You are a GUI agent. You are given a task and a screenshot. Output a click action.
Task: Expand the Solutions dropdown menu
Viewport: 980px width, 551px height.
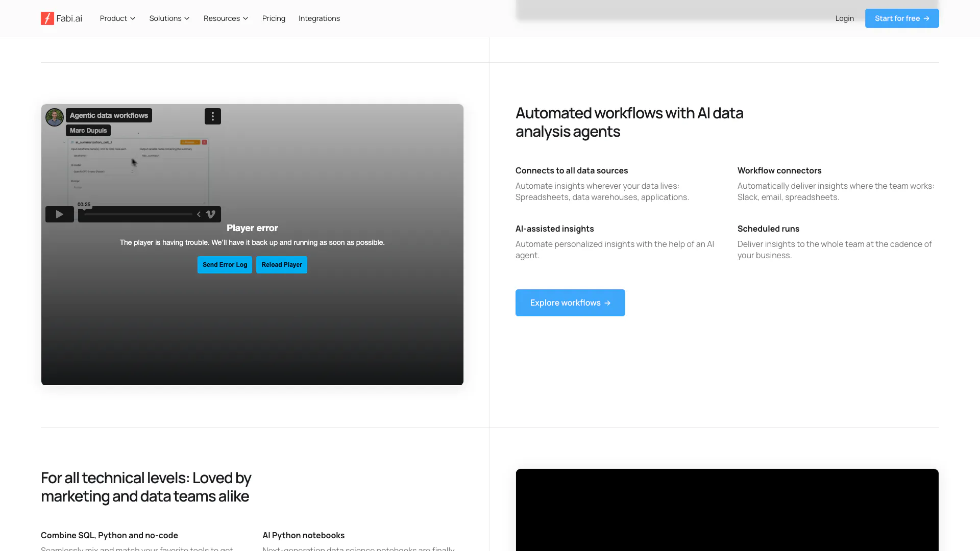coord(169,18)
